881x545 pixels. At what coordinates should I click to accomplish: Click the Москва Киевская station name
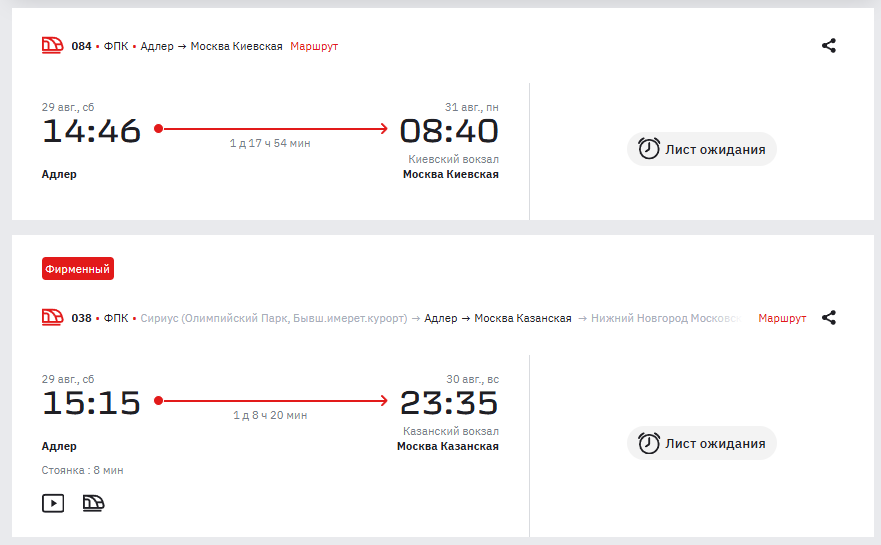451,174
